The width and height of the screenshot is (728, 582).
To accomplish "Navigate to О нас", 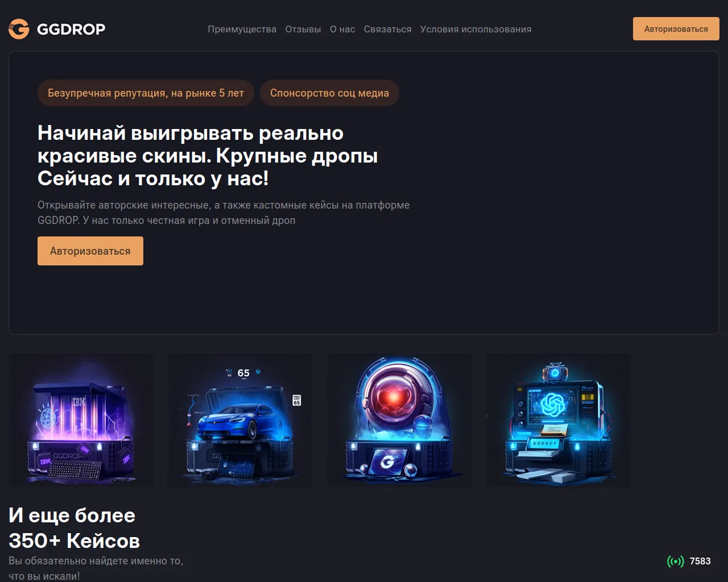I will (342, 29).
